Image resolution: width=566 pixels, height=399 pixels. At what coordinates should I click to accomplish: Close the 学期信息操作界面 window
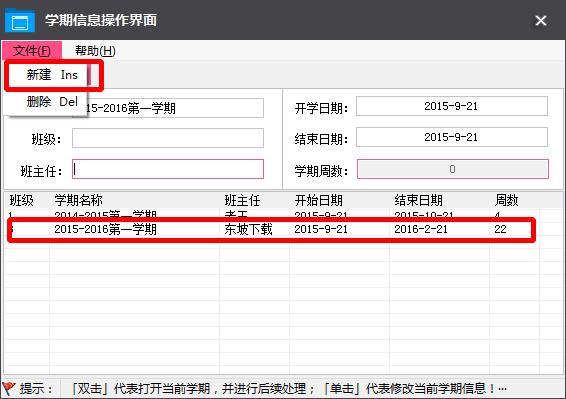(x=540, y=20)
